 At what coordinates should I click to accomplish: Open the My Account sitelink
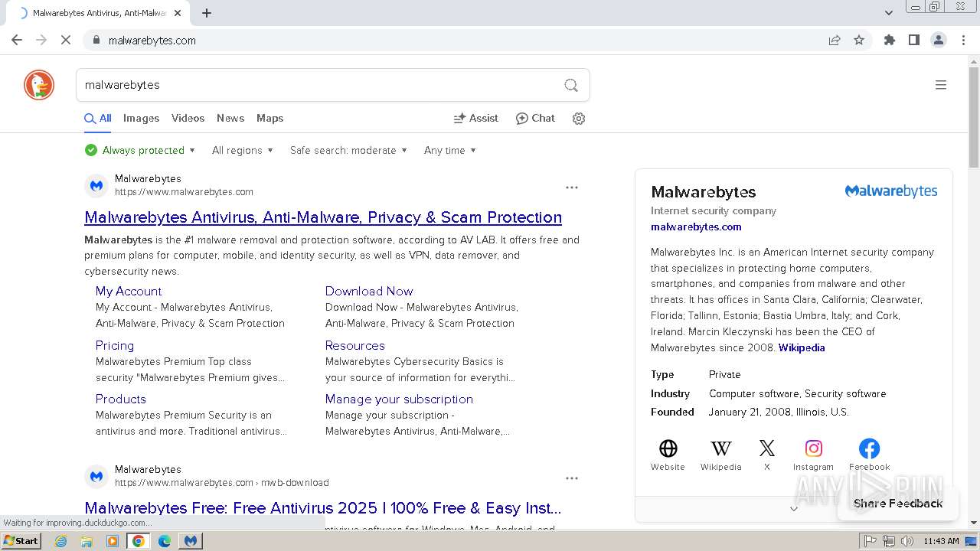(x=129, y=292)
